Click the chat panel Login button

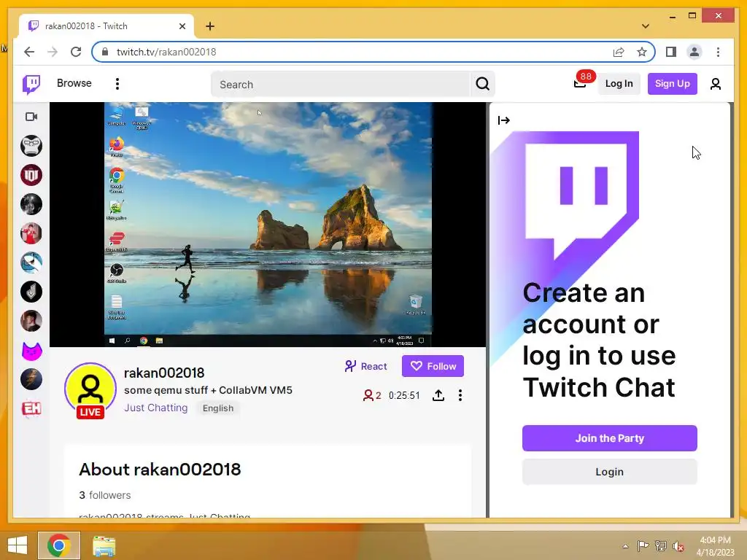click(x=609, y=472)
